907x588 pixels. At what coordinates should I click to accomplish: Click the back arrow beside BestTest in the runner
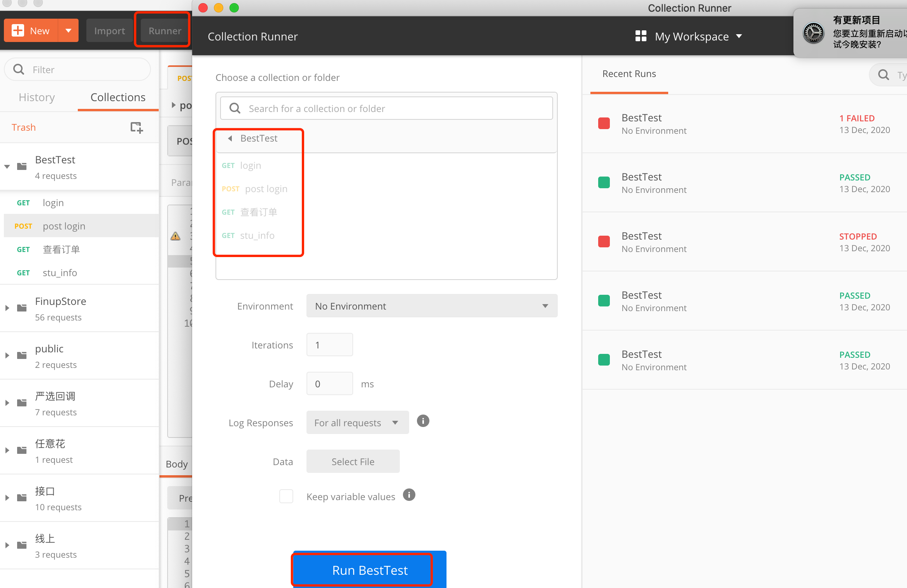[x=230, y=138]
